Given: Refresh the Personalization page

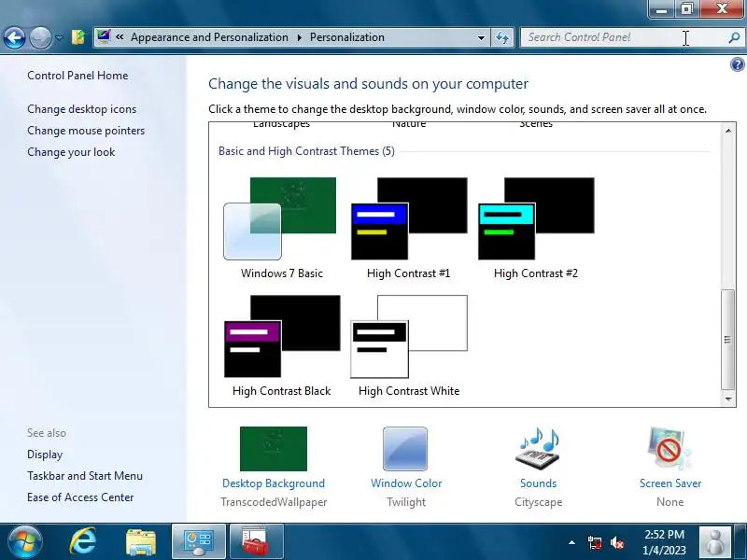Looking at the screenshot, I should 502,37.
